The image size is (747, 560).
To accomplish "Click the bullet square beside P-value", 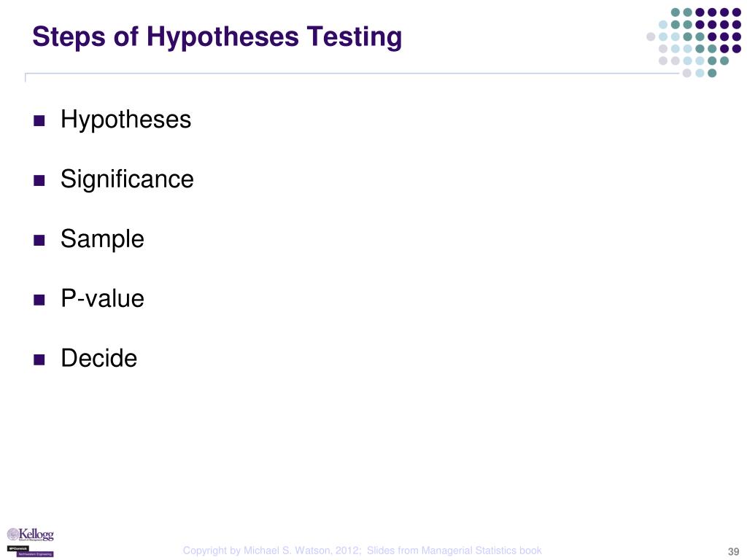I will pyautogui.click(x=39, y=300).
